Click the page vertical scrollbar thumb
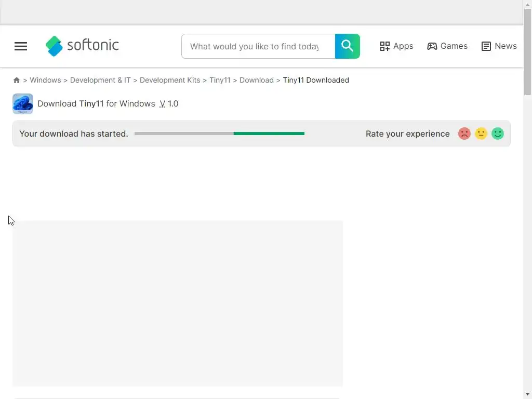 pos(527,51)
